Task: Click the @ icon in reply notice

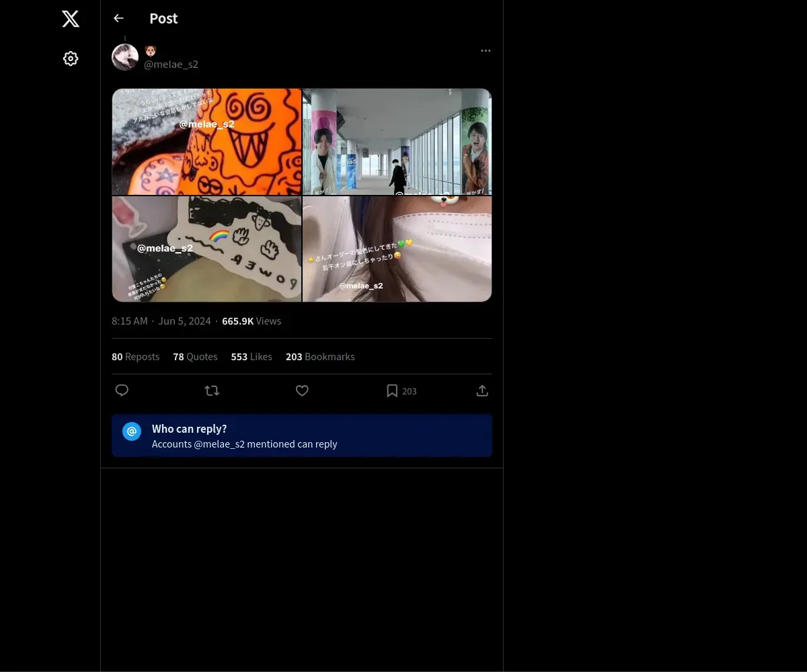Action: [132, 431]
